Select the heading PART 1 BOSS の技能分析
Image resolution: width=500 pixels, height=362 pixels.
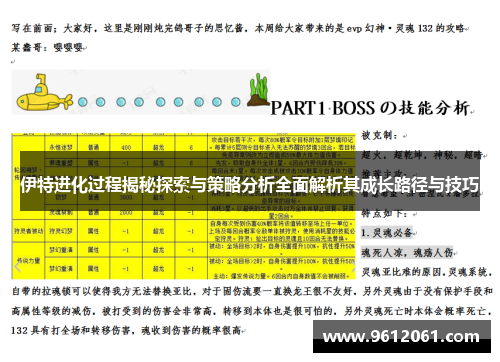tap(370, 108)
